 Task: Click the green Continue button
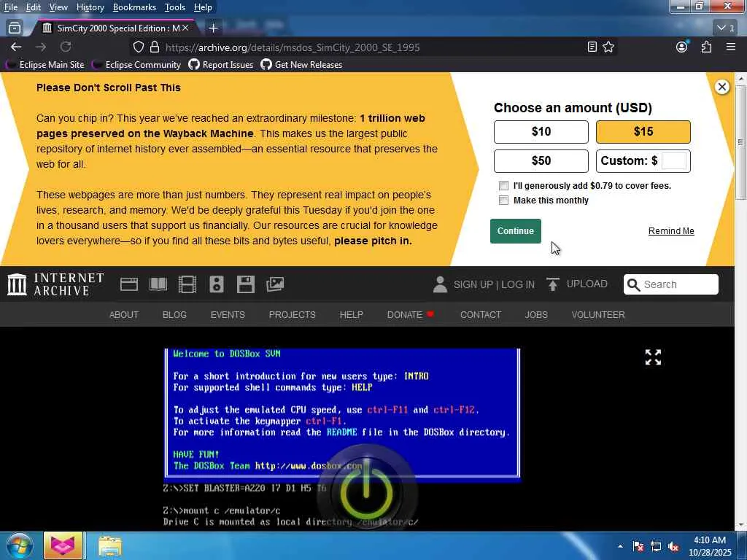tap(516, 231)
